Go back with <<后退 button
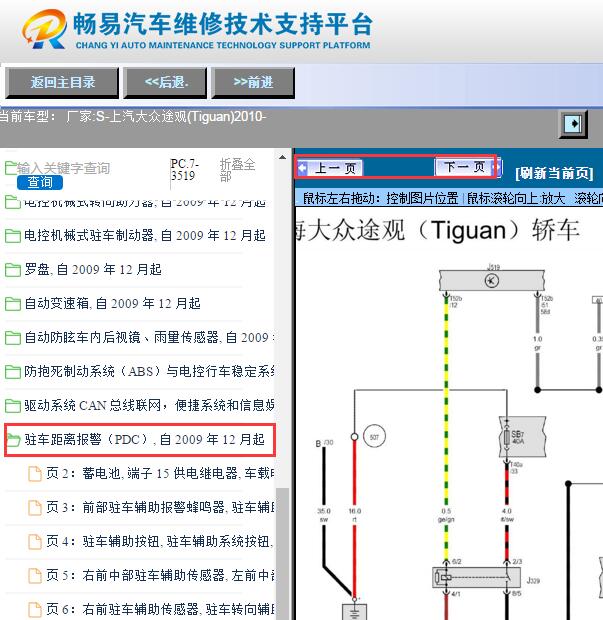Viewport: 603px width, 620px height. (x=165, y=83)
